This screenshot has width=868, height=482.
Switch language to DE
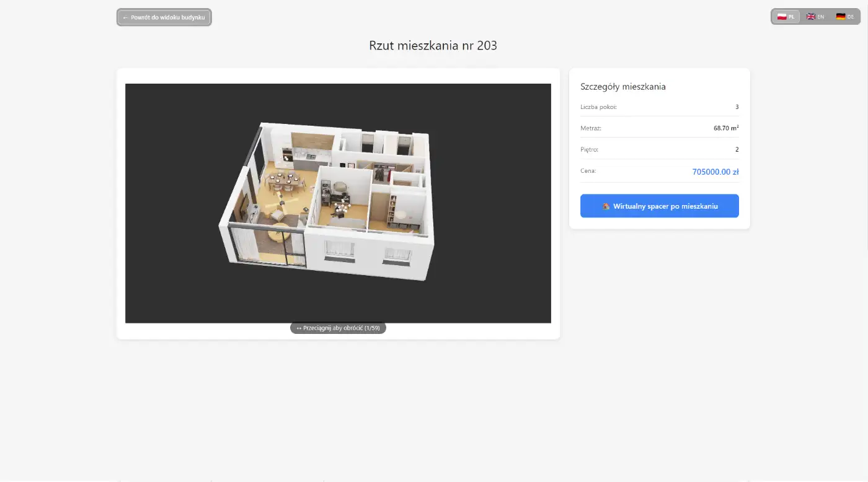[845, 17]
